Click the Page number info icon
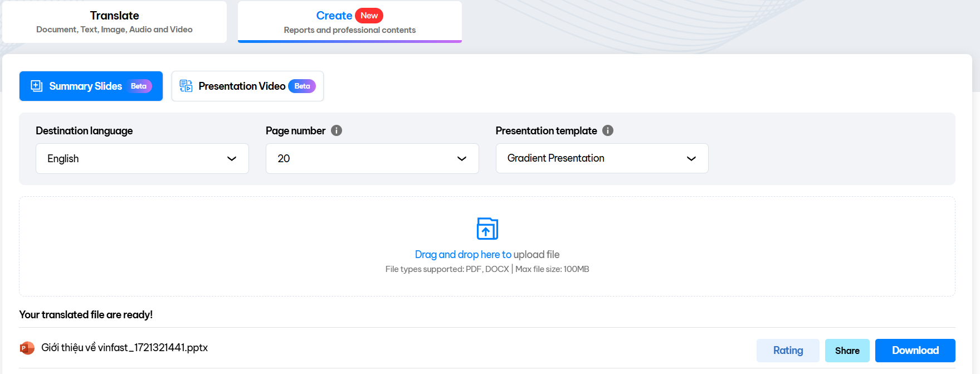The width and height of the screenshot is (980, 374). point(337,130)
